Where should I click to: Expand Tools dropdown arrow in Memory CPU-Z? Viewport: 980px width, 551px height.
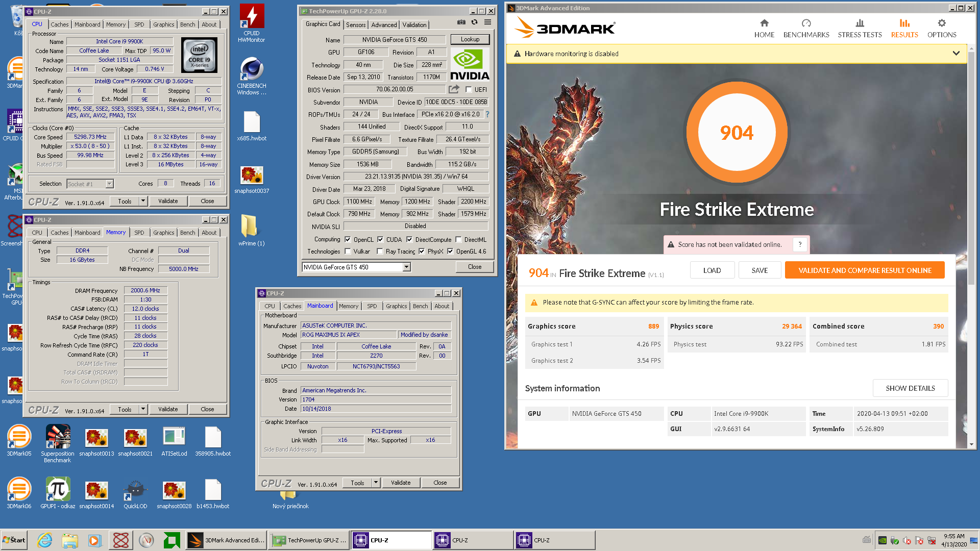point(143,409)
